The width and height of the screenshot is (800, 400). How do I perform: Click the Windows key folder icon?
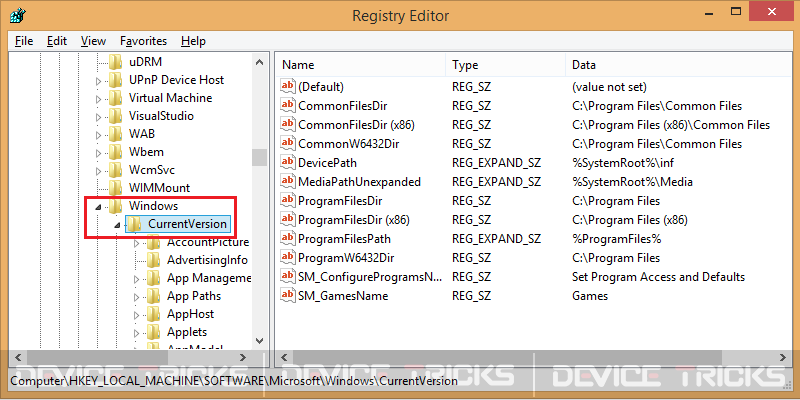click(x=116, y=206)
